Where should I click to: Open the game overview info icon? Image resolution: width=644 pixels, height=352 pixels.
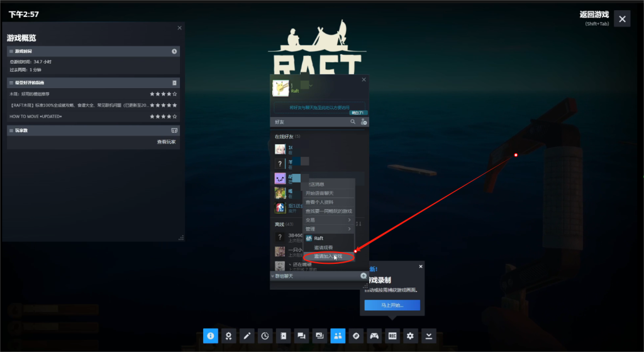point(210,336)
